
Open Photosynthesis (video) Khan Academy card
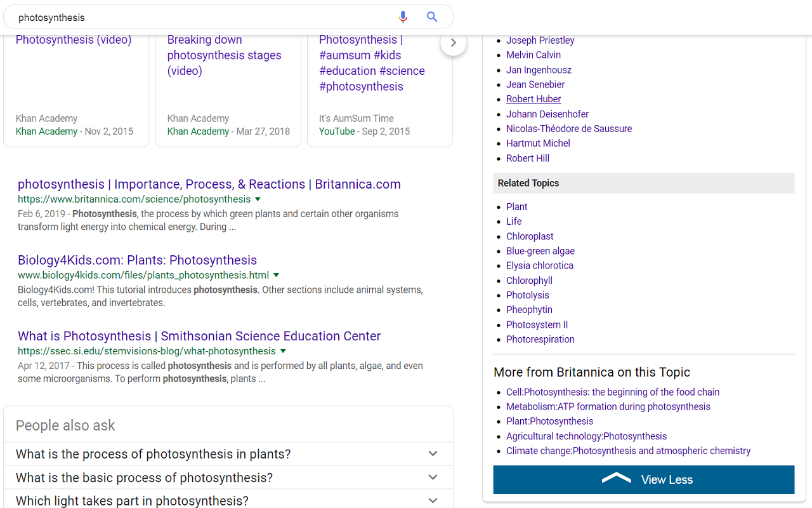pyautogui.click(x=74, y=40)
